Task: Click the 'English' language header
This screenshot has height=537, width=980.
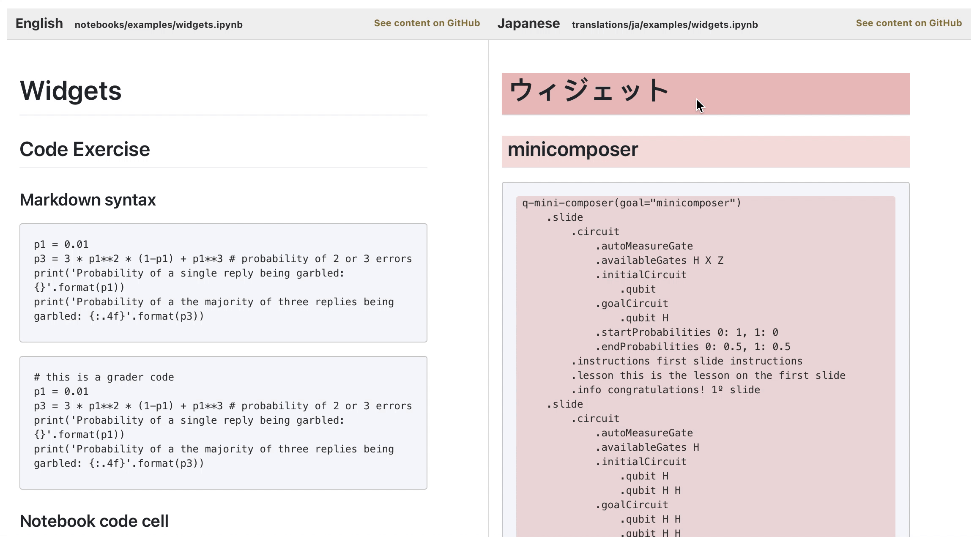Action: point(39,24)
